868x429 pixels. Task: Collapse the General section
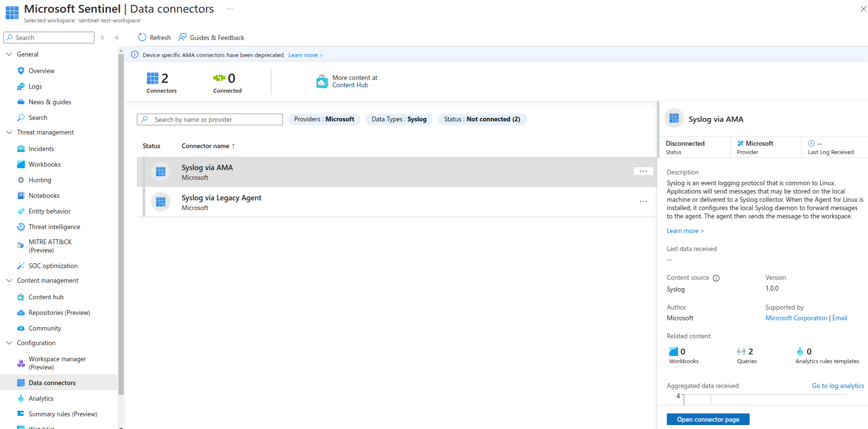click(9, 54)
